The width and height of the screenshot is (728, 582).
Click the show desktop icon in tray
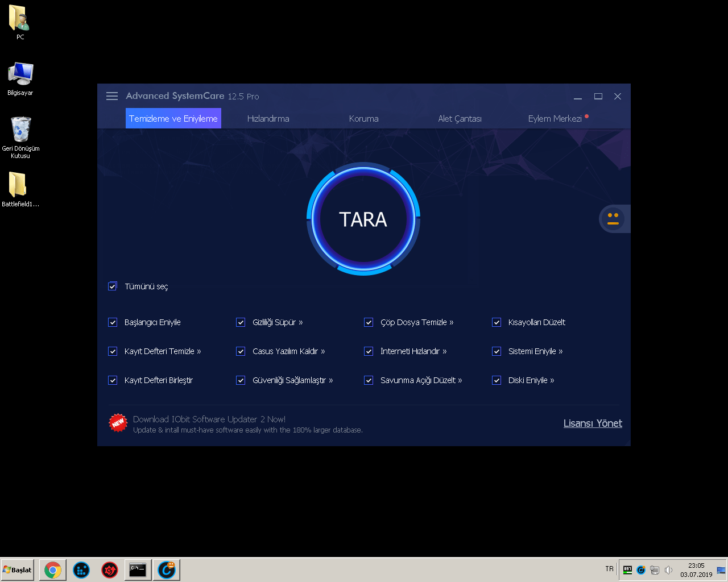[721, 570]
